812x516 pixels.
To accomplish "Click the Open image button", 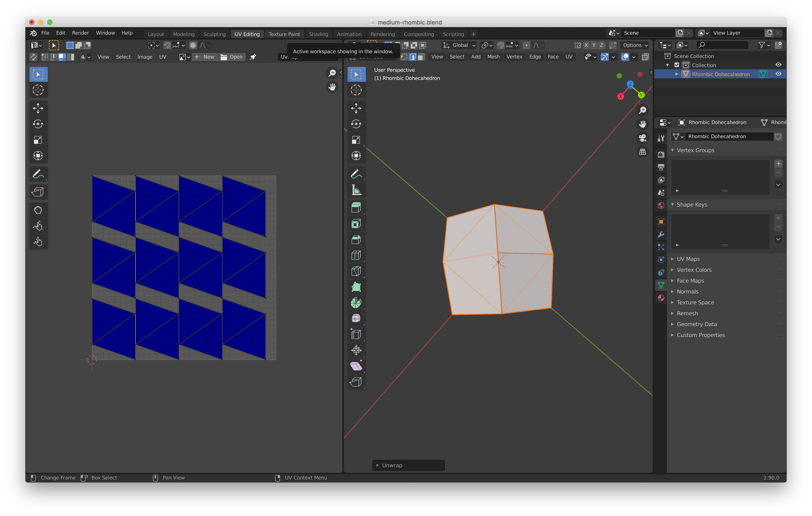I will click(232, 57).
